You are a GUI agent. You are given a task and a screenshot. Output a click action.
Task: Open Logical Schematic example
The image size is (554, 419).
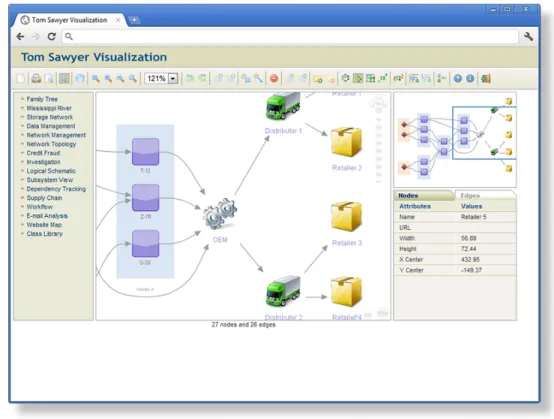pyautogui.click(x=51, y=171)
